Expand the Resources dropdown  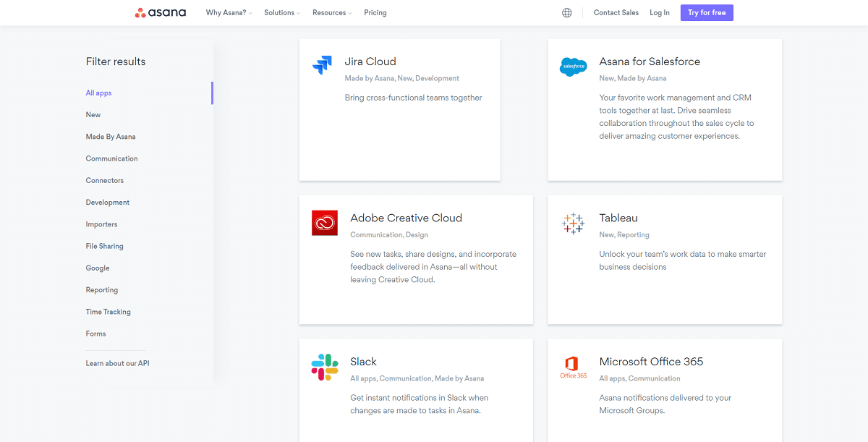[x=330, y=12]
